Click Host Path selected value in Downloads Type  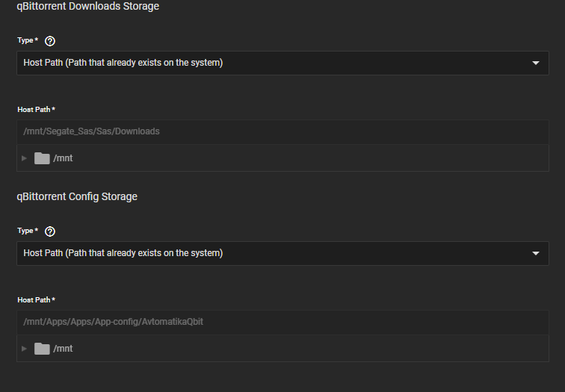pyautogui.click(x=123, y=63)
